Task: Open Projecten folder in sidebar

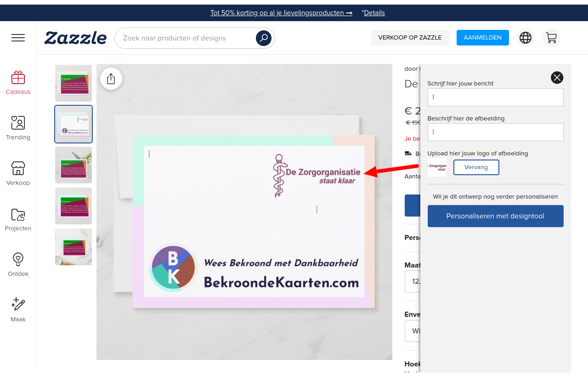Action: (18, 219)
